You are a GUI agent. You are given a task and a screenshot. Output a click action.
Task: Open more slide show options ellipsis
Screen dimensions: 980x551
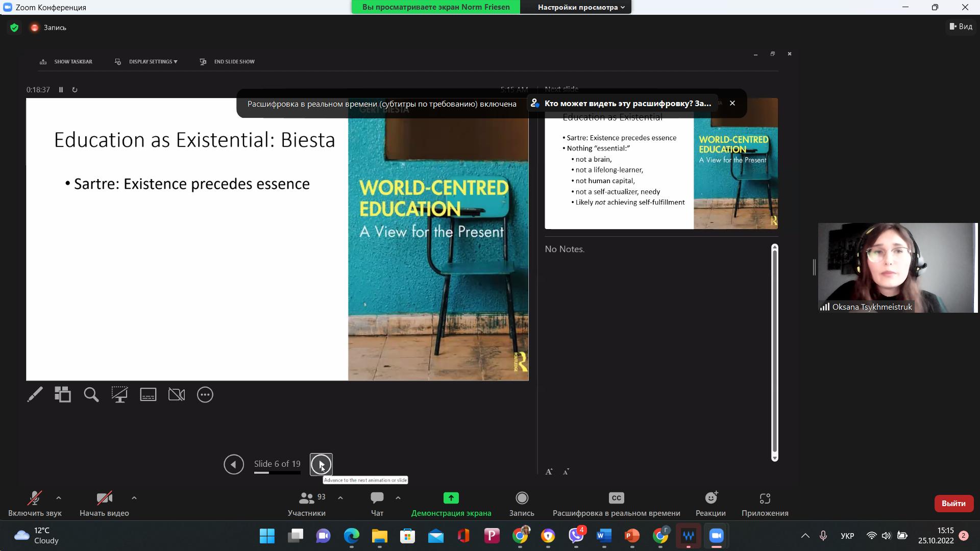pos(205,394)
